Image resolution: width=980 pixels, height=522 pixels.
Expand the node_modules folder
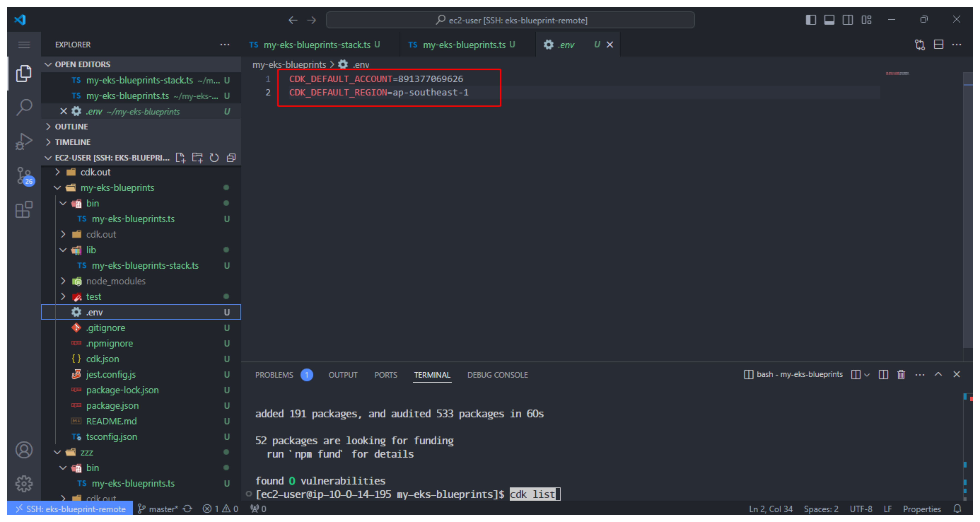tap(141, 282)
